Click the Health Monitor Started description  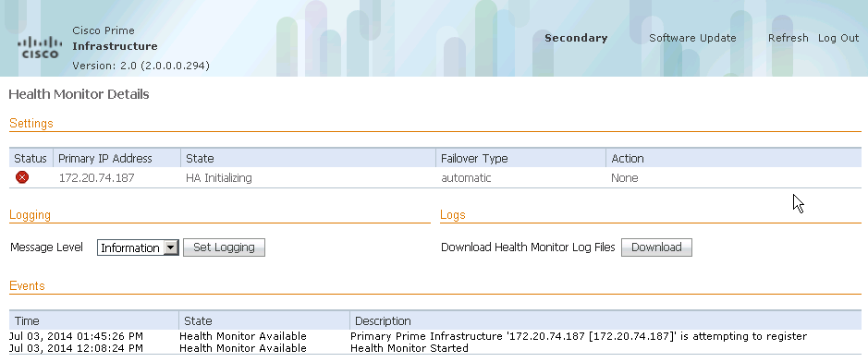[x=410, y=348]
